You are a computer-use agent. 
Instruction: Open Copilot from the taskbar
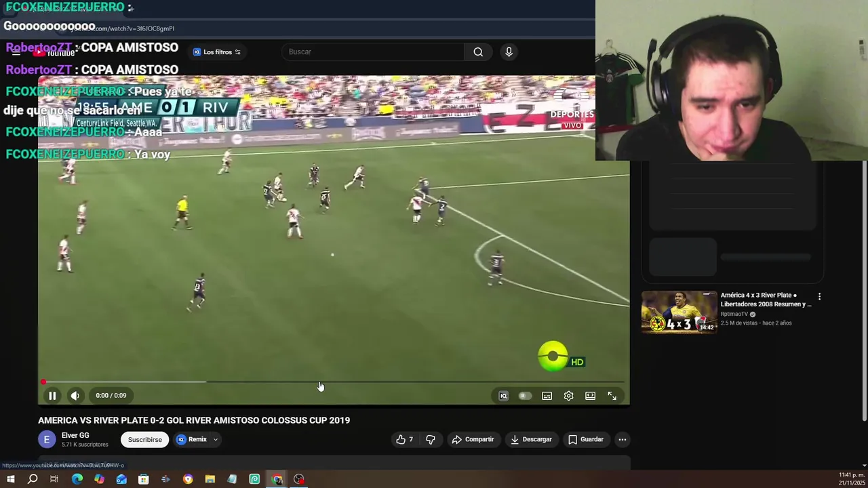99,479
